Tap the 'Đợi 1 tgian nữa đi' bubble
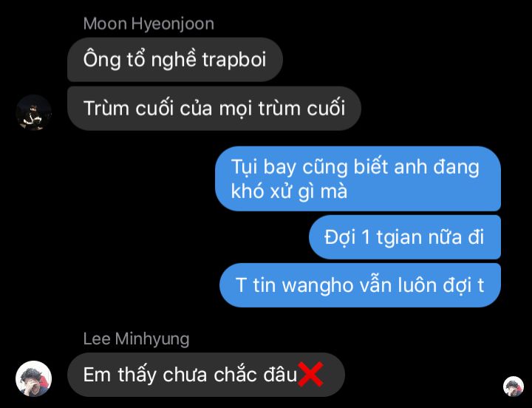The width and height of the screenshot is (532, 408). coord(405,237)
